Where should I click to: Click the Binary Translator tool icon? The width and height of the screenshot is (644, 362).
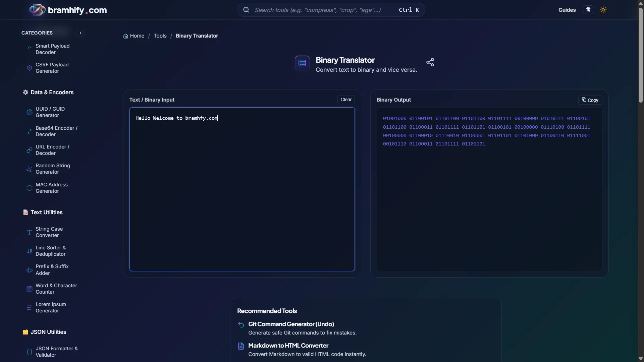tap(302, 63)
